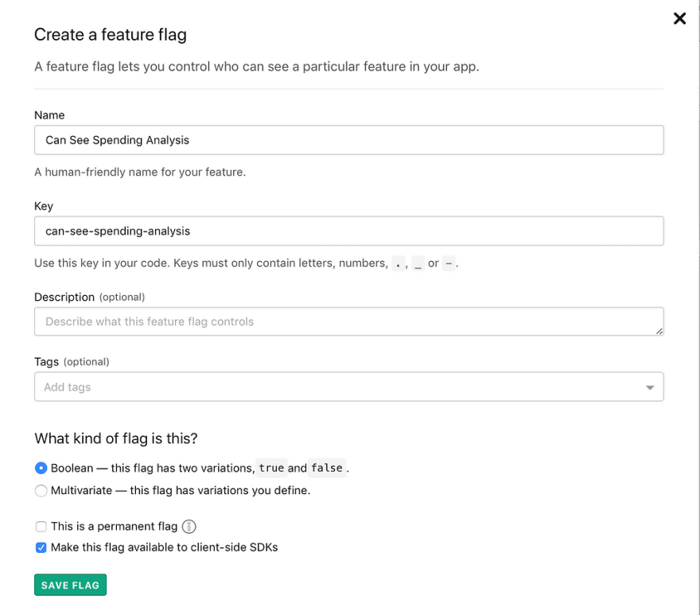This screenshot has width=700, height=615.
Task: Close the Create a feature flag dialog
Action: click(679, 18)
